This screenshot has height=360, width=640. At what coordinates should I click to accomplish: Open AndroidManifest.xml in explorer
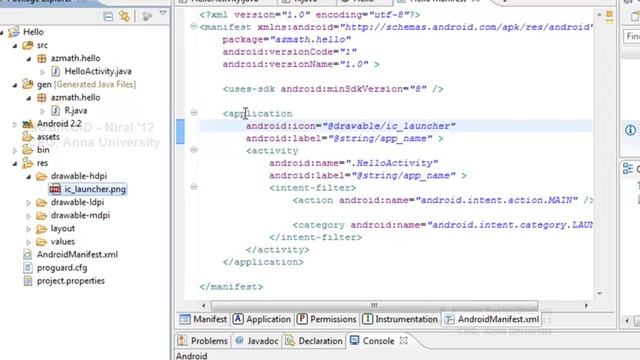[77, 254]
